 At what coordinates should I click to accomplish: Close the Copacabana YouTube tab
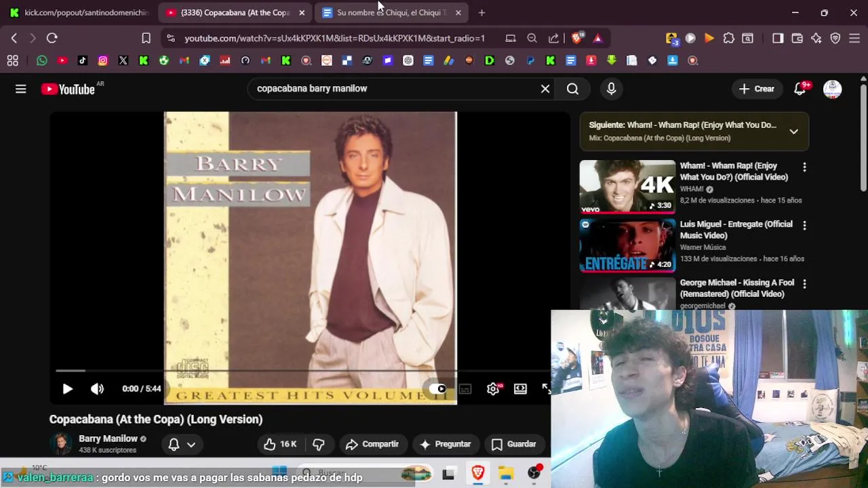click(x=302, y=12)
